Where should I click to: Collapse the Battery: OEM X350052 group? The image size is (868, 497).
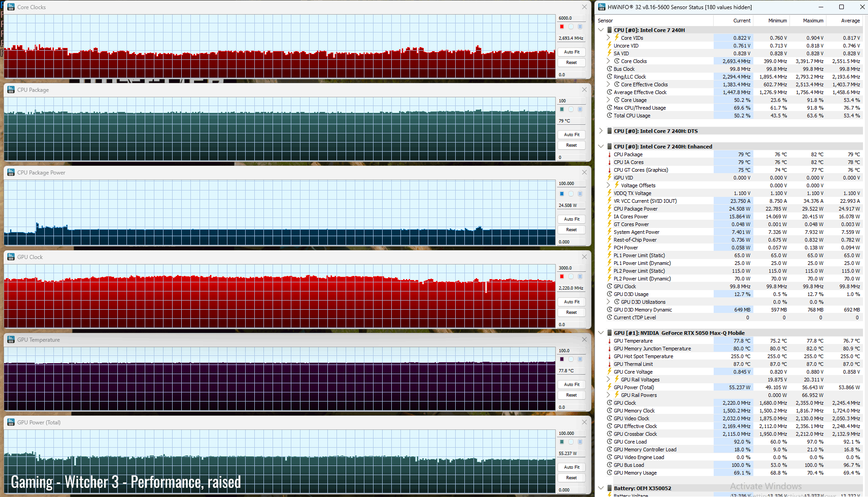[601, 488]
